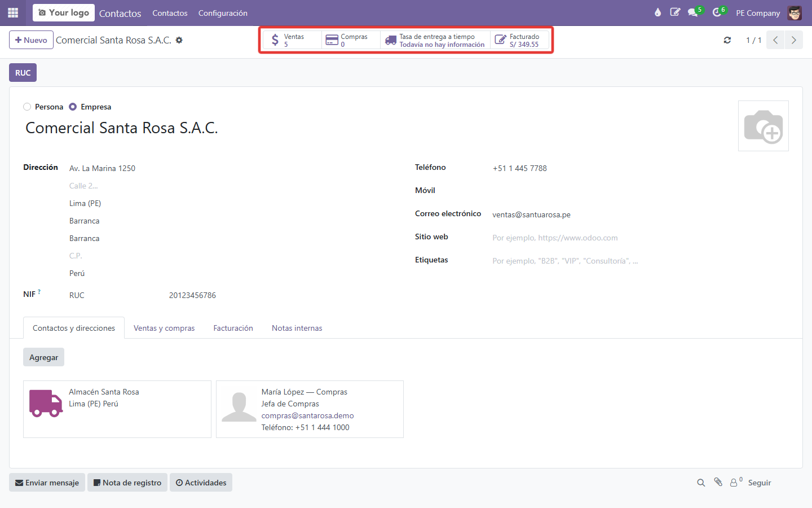Open the Facturado invoiced amount stat

(519, 40)
